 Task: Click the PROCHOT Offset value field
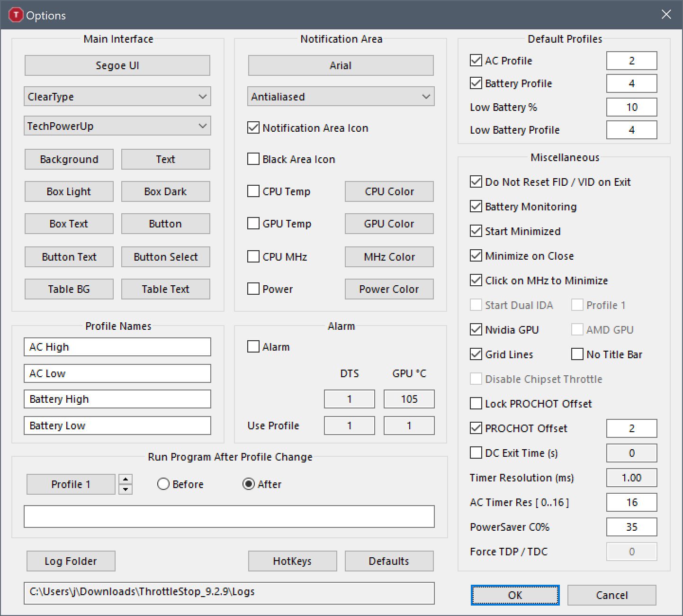tap(632, 428)
